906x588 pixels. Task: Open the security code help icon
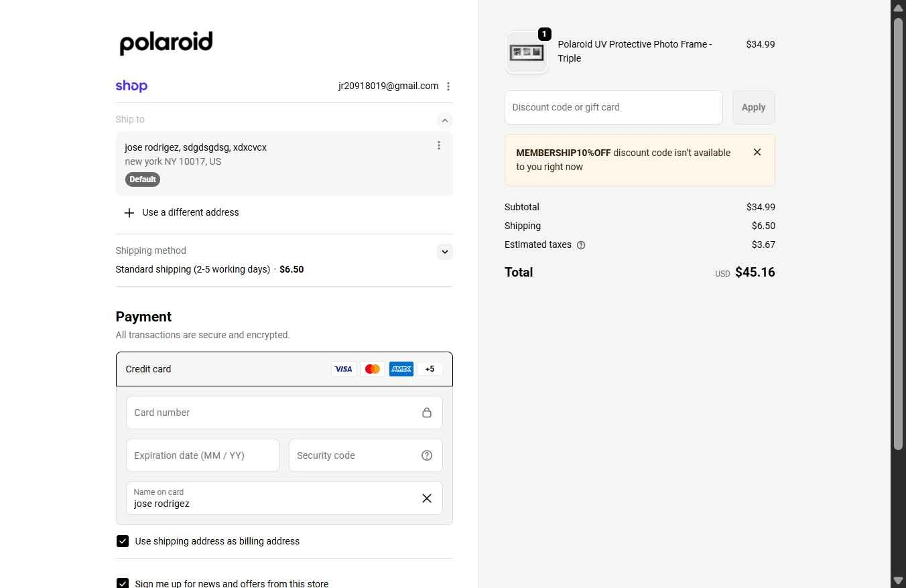tap(427, 455)
